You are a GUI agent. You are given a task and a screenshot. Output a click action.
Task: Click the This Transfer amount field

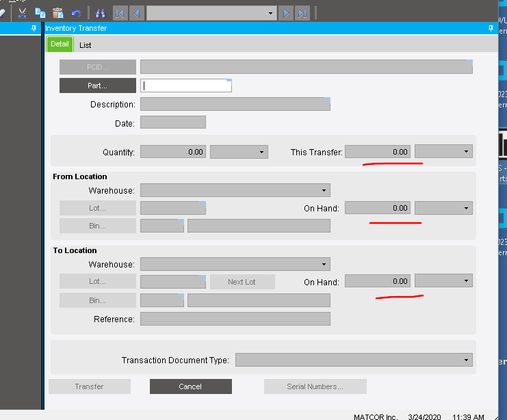[378, 152]
